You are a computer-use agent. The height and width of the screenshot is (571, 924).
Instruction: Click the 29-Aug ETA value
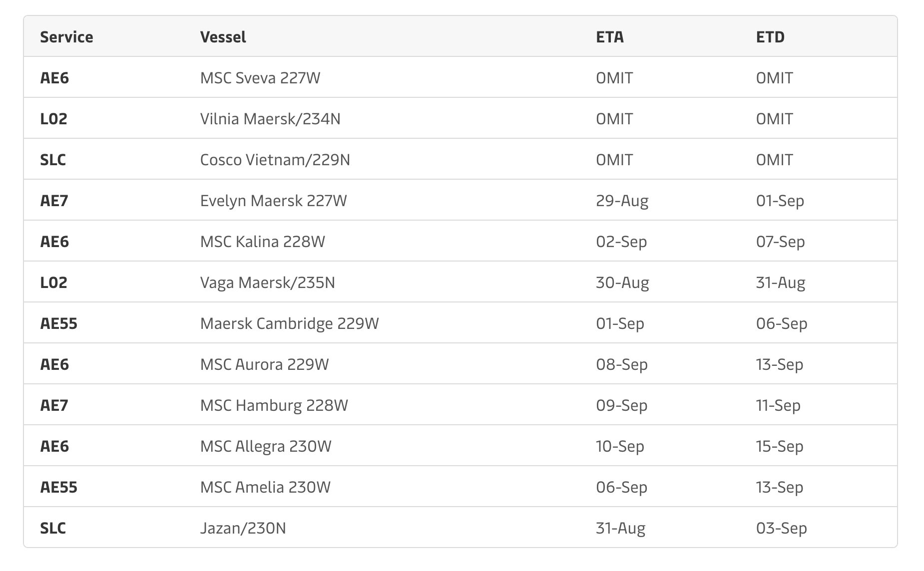pyautogui.click(x=622, y=201)
